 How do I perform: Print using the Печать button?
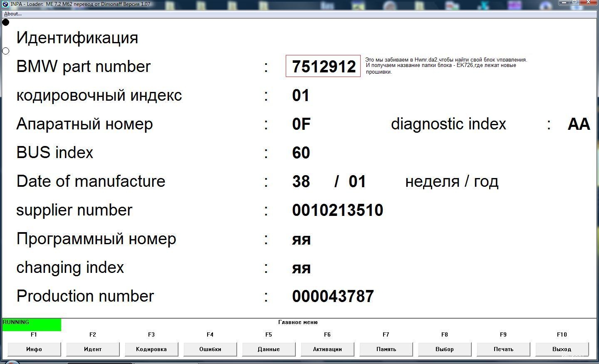tap(503, 349)
